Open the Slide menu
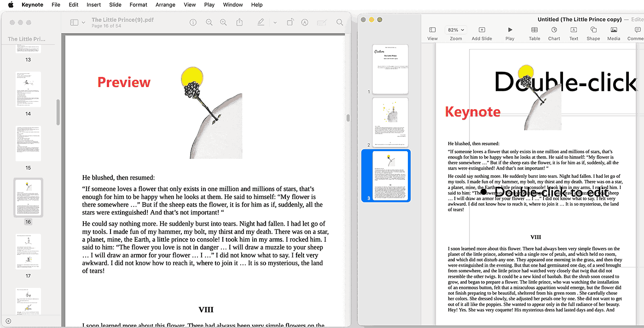This screenshot has width=644, height=328. [x=116, y=5]
